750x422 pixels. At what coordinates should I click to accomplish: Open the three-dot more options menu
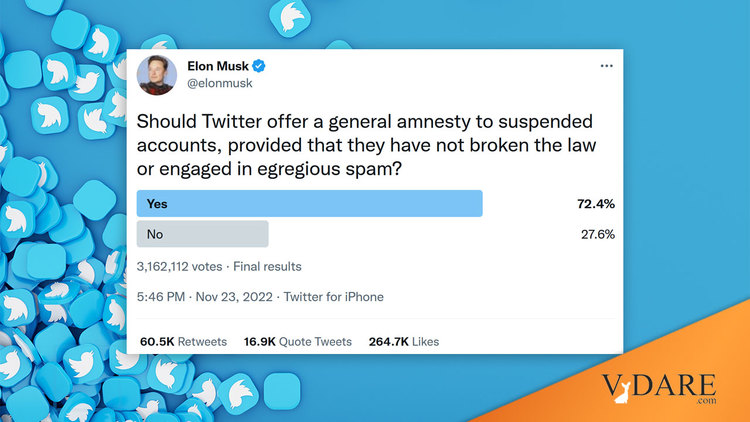click(x=607, y=66)
